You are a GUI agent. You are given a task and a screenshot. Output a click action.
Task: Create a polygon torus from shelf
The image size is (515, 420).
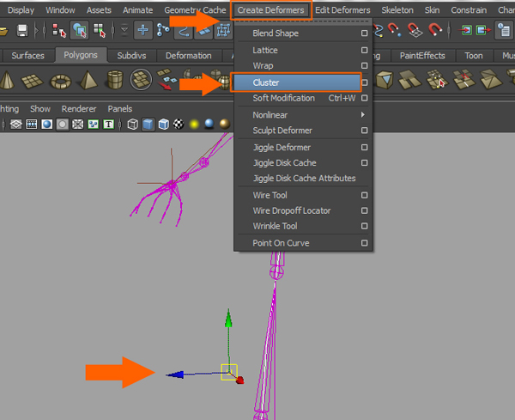pyautogui.click(x=60, y=82)
